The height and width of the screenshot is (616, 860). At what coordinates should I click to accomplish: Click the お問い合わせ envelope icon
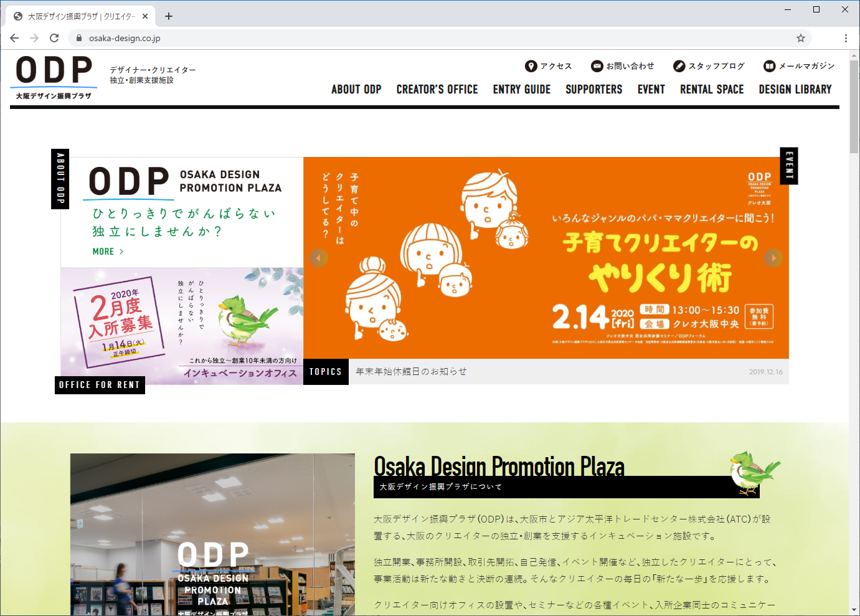tap(597, 66)
